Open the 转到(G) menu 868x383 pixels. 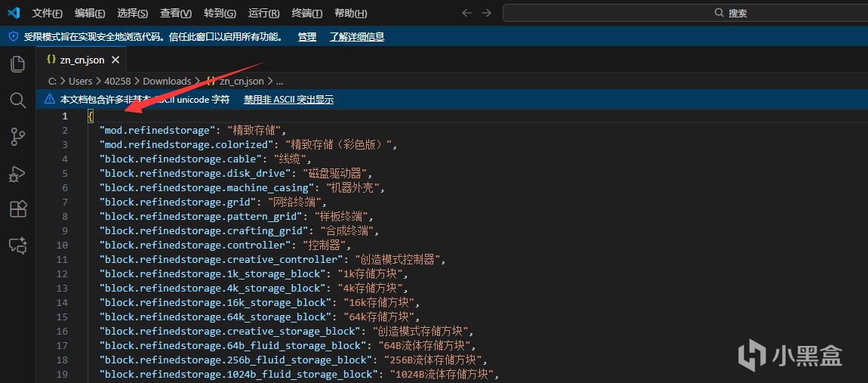point(219,14)
